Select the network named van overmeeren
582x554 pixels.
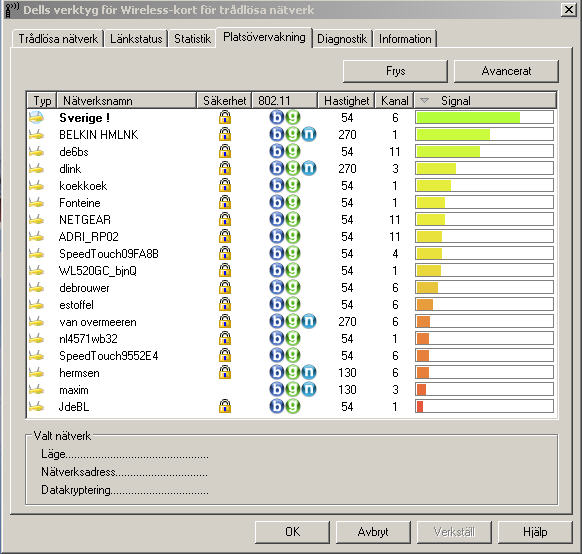point(98,322)
